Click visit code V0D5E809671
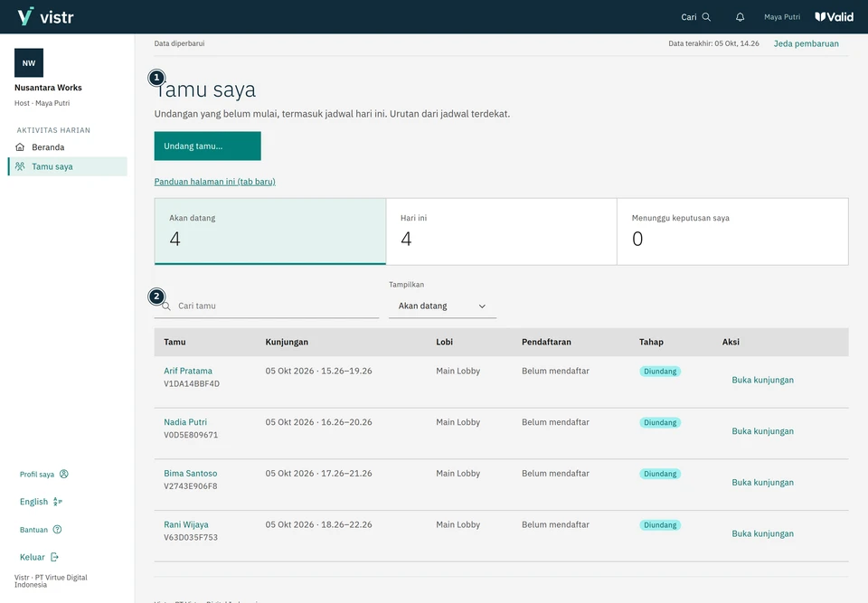The height and width of the screenshot is (603, 868). (191, 435)
